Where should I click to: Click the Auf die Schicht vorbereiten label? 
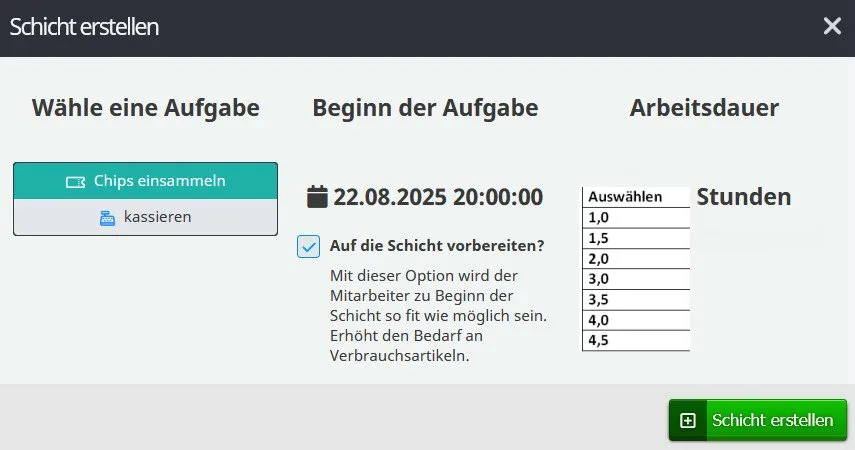(x=437, y=246)
